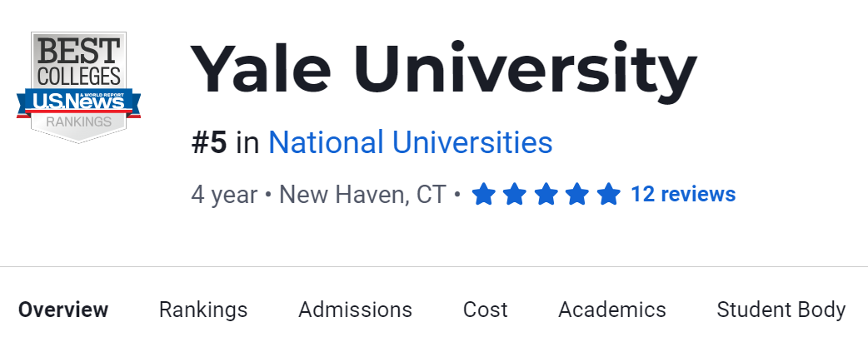
Task: Click the fourth rating star
Action: (577, 195)
